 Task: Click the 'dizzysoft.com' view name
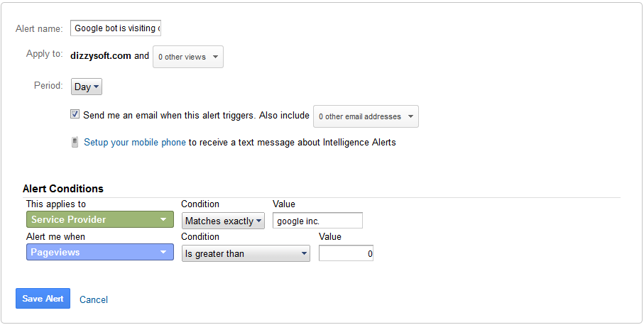click(x=101, y=56)
